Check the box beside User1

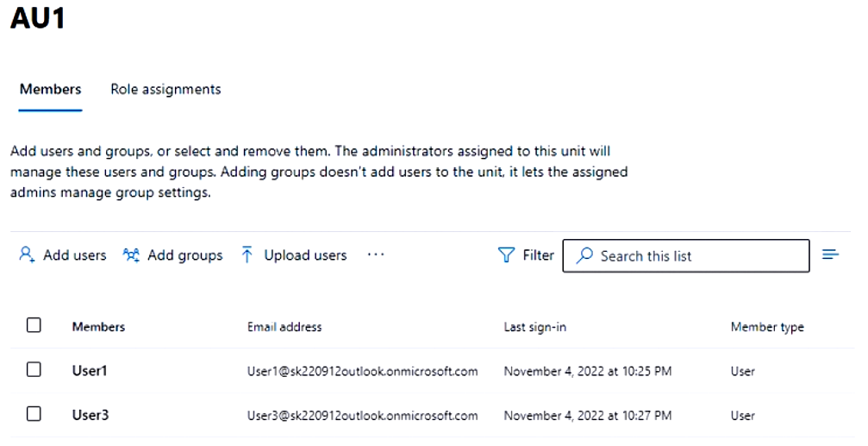coord(34,370)
